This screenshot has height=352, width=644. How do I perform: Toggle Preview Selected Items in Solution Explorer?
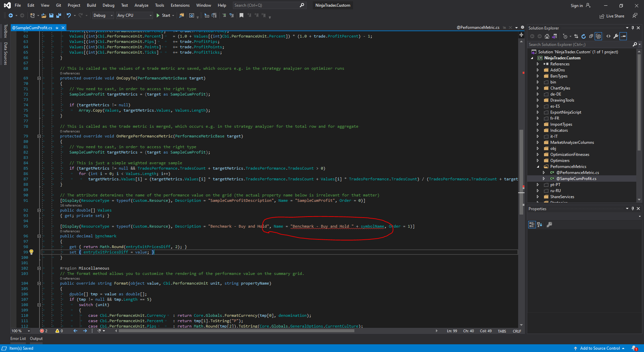[x=624, y=36]
